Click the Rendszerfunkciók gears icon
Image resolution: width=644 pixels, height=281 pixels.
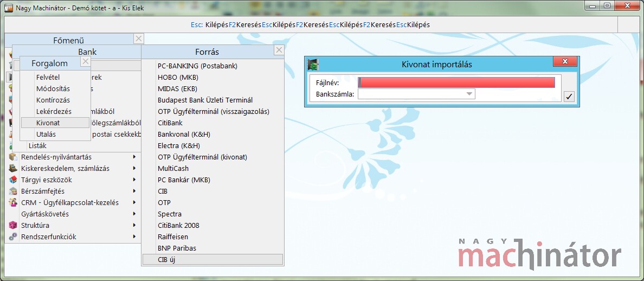click(x=13, y=237)
